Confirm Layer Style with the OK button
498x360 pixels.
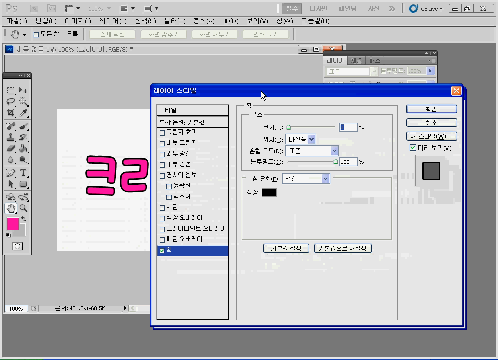coord(431,109)
